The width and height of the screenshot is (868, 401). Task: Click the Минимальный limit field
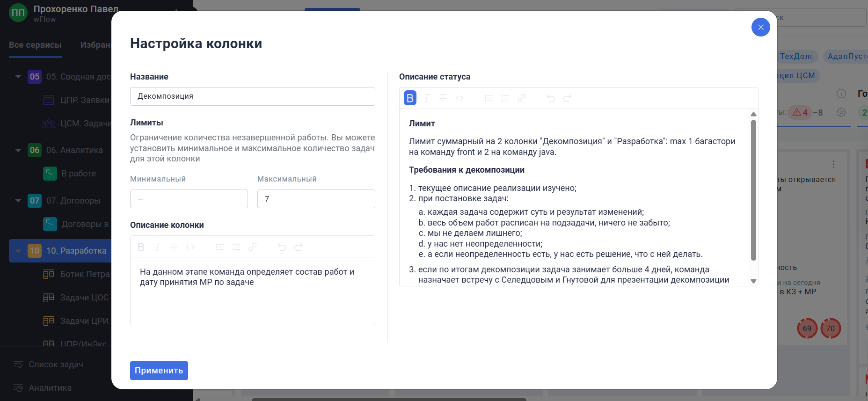pyautogui.click(x=189, y=199)
